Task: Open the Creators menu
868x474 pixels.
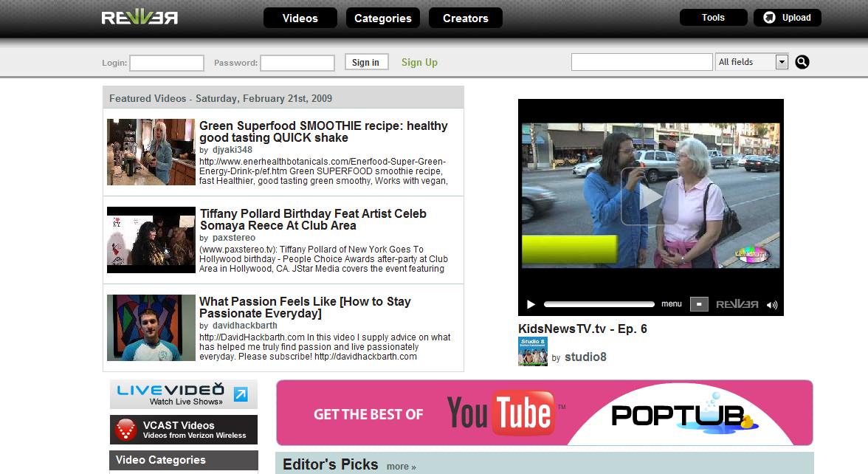Action: click(466, 18)
